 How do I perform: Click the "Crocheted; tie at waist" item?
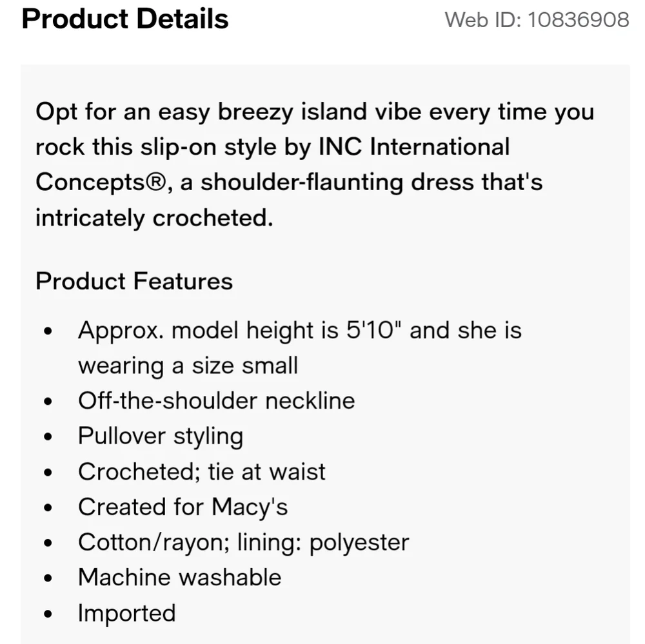[x=201, y=471]
